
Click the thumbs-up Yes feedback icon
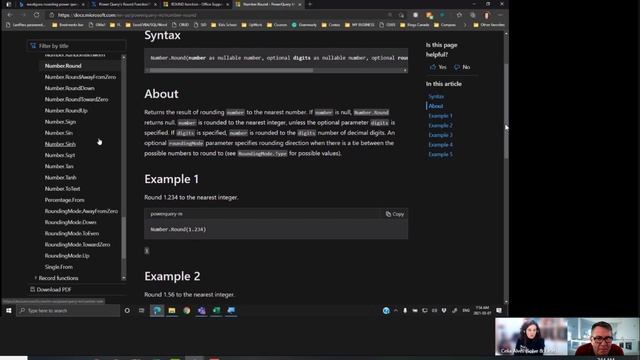(x=433, y=67)
